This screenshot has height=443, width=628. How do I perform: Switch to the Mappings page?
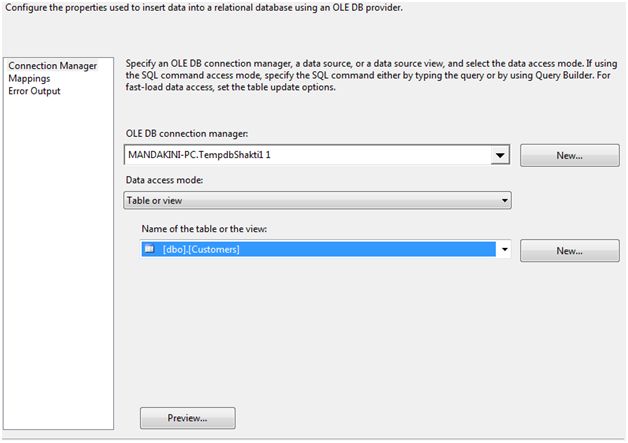[x=28, y=78]
